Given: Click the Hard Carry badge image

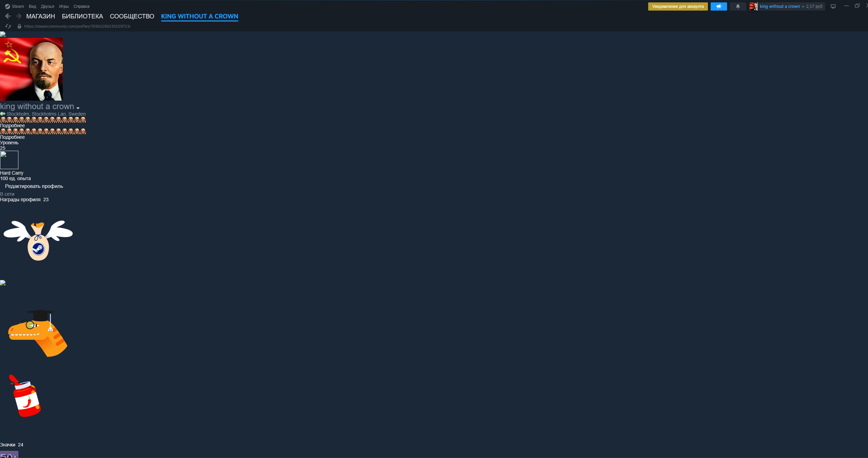Looking at the screenshot, I should pyautogui.click(x=9, y=160).
